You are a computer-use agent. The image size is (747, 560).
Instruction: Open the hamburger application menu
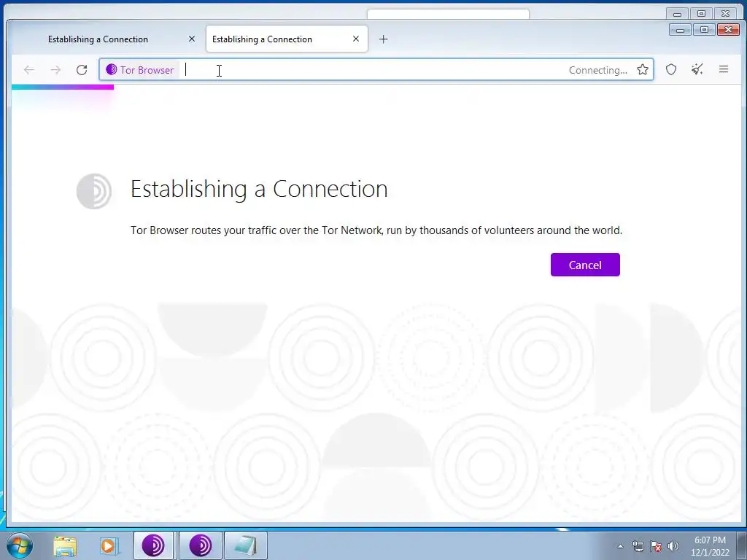pos(723,69)
